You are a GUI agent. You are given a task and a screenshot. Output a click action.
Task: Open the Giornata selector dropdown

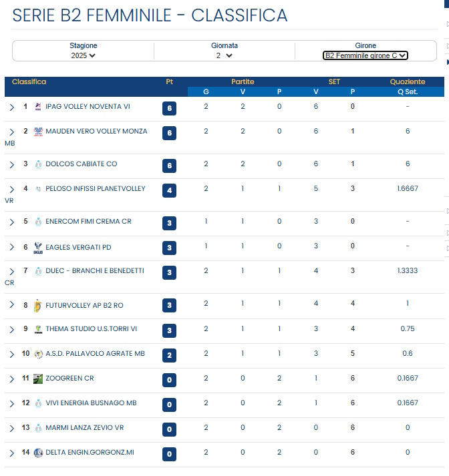click(x=224, y=56)
